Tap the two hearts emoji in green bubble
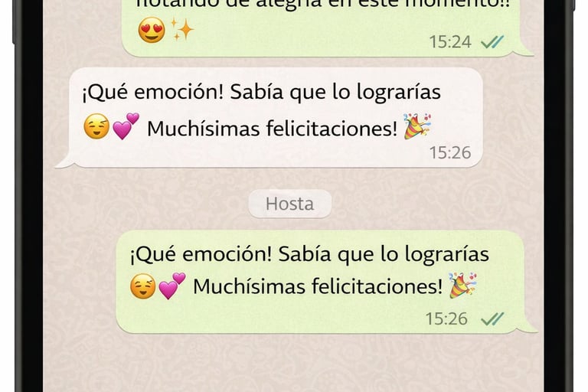 click(172, 286)
